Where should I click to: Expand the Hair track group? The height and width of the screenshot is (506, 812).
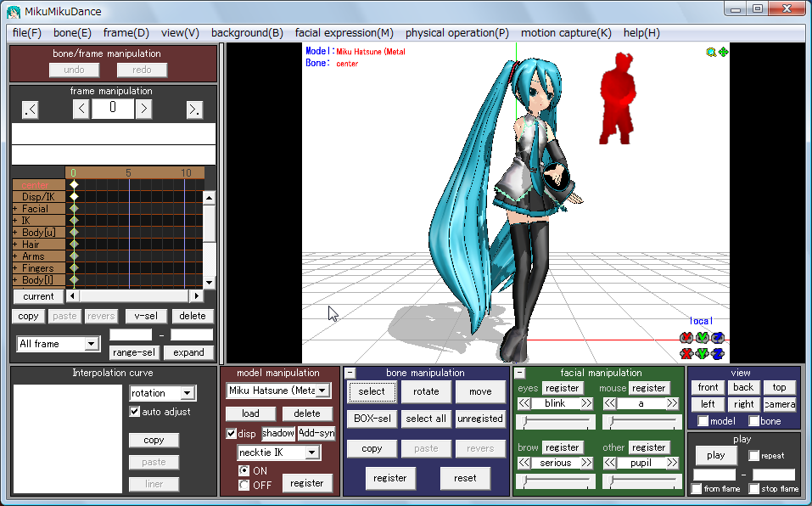tap(15, 245)
